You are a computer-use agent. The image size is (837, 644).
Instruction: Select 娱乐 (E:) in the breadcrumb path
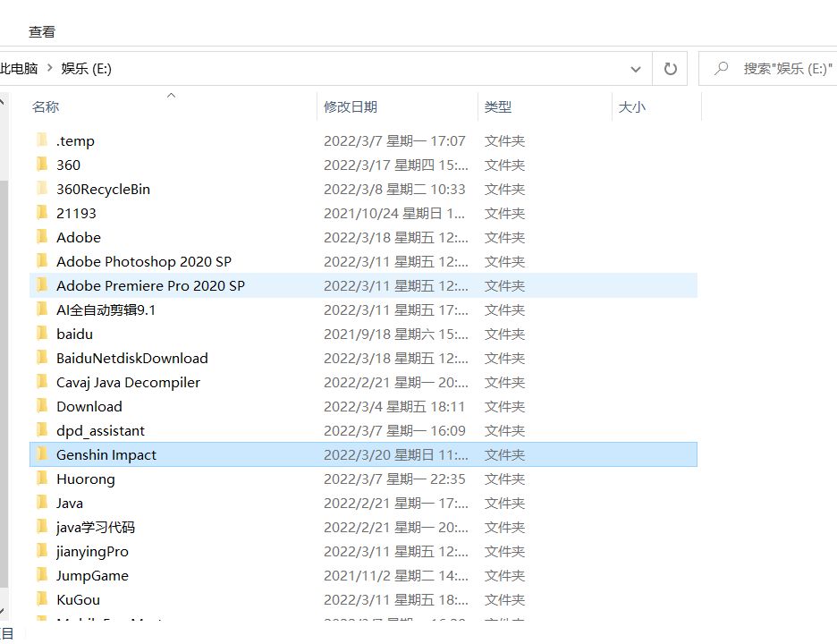point(86,68)
